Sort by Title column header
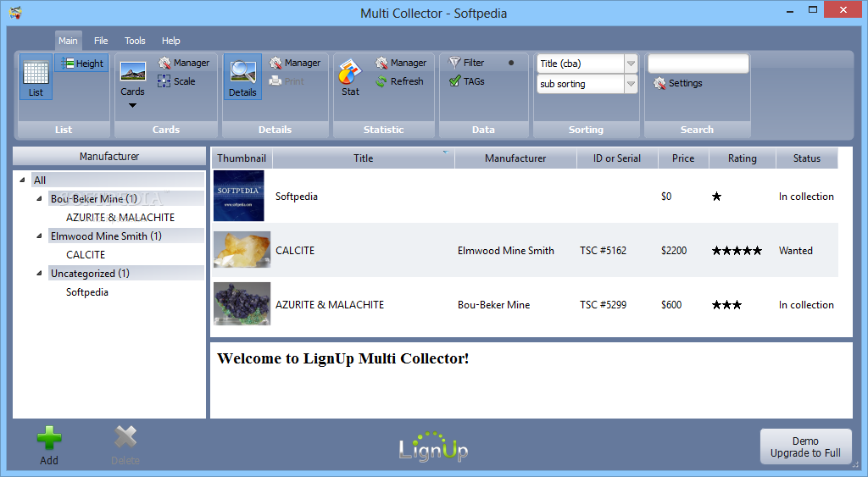This screenshot has height=477, width=868. tap(363, 158)
